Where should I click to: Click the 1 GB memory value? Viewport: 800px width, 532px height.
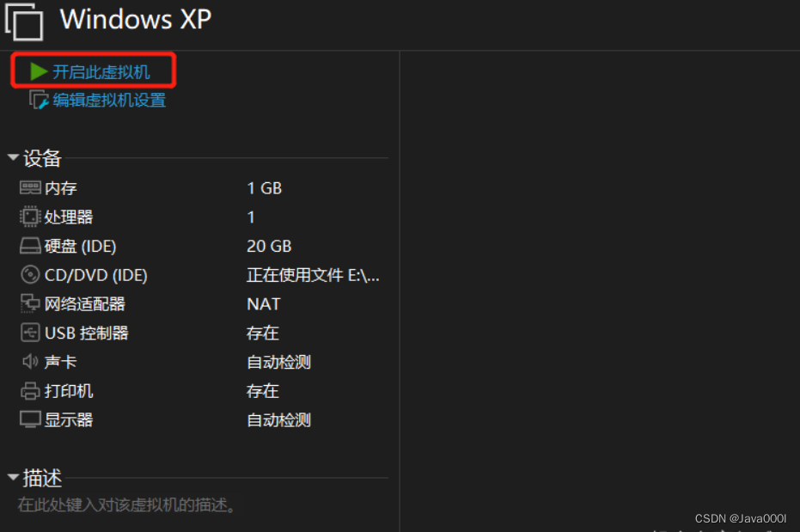click(265, 188)
